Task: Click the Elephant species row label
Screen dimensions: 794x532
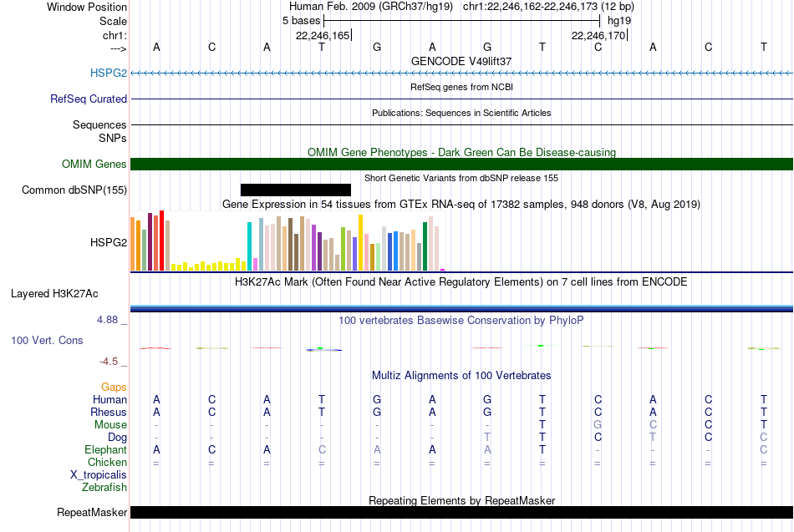Action: (106, 449)
